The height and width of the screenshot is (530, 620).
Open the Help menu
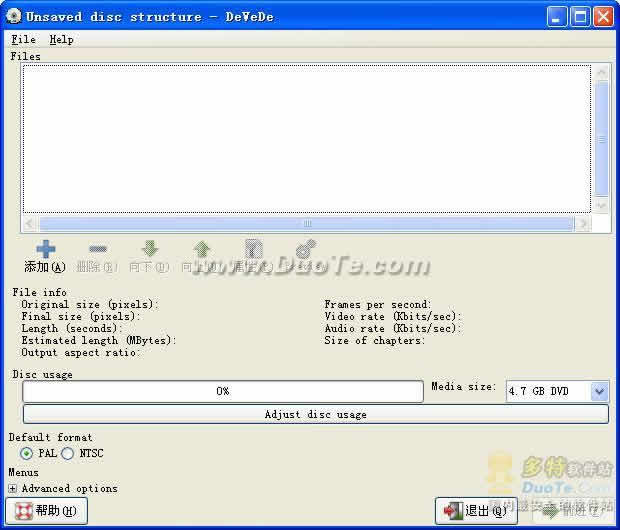point(61,40)
